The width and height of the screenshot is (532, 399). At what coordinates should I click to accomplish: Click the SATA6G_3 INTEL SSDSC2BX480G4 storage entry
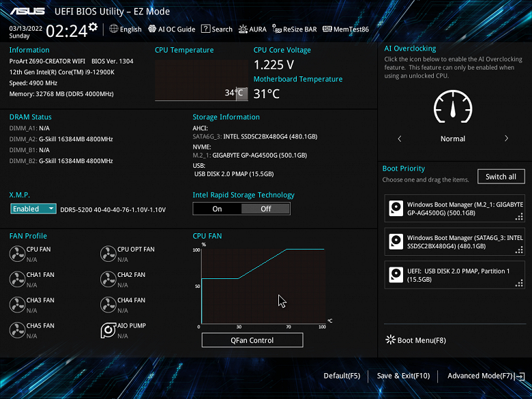point(255,136)
